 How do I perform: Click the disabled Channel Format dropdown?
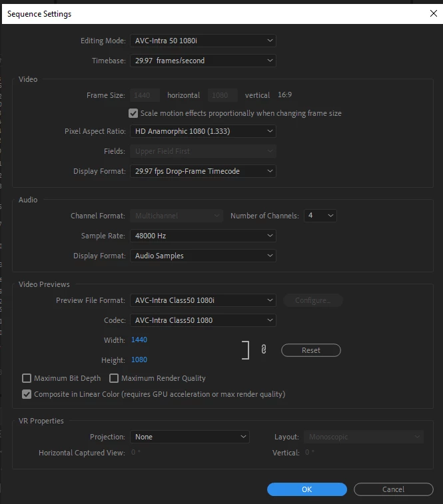coord(177,216)
